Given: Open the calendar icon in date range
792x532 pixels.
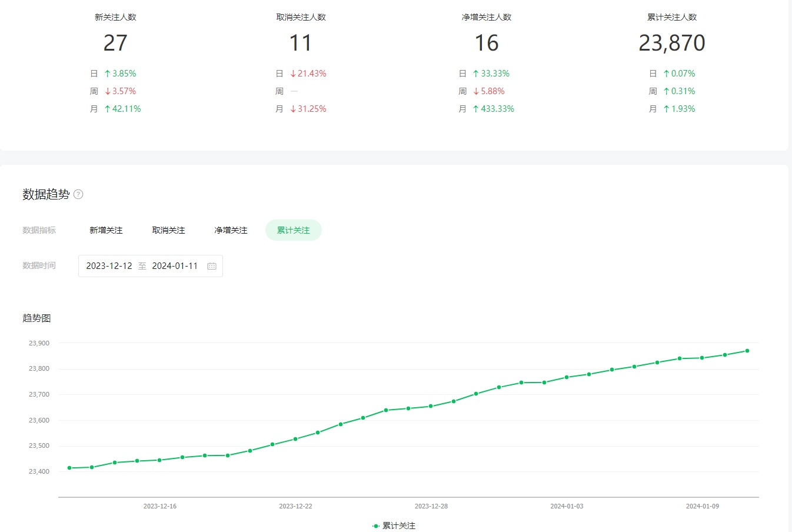Looking at the screenshot, I should (x=212, y=266).
